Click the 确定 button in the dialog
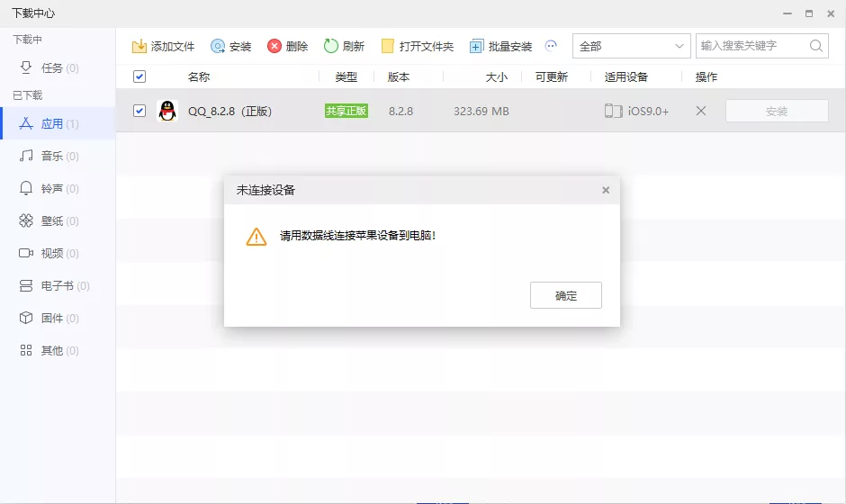846x504 pixels. click(x=566, y=295)
